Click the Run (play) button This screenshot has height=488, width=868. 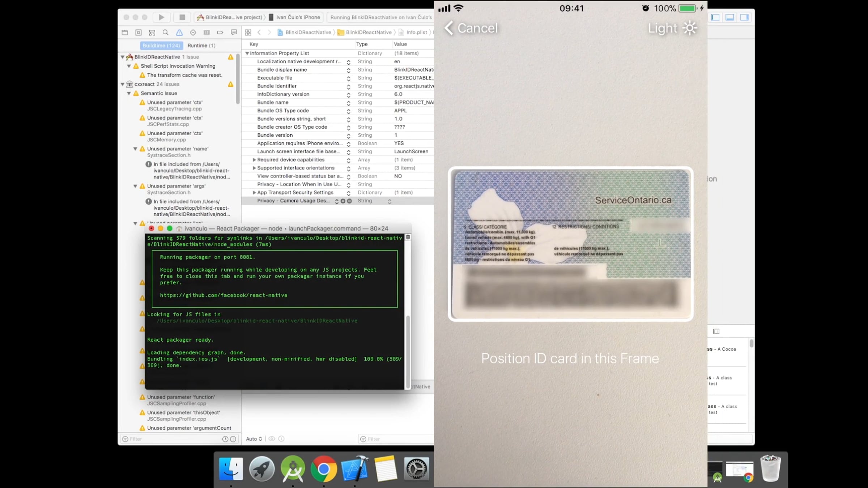161,17
